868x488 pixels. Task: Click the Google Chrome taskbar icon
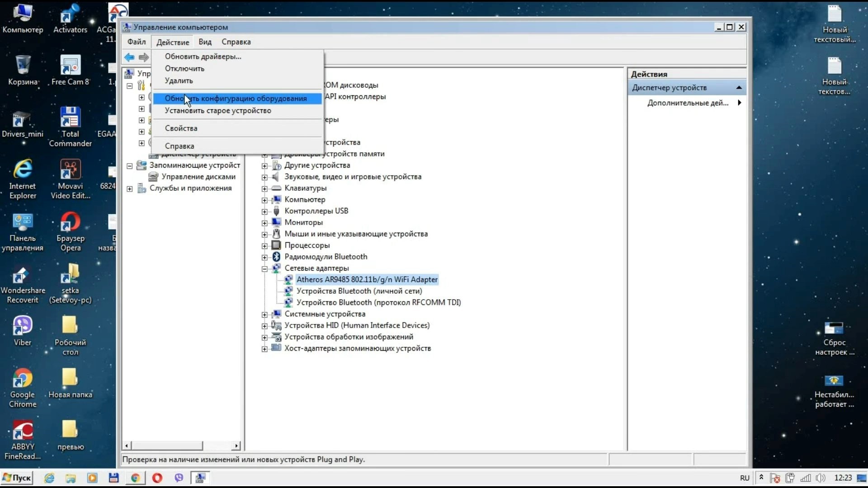point(135,478)
